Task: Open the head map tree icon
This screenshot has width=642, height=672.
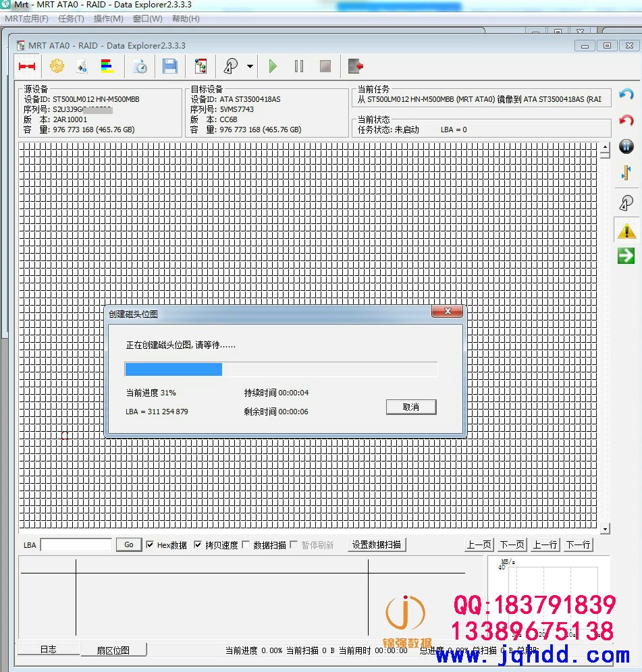Action: point(200,66)
